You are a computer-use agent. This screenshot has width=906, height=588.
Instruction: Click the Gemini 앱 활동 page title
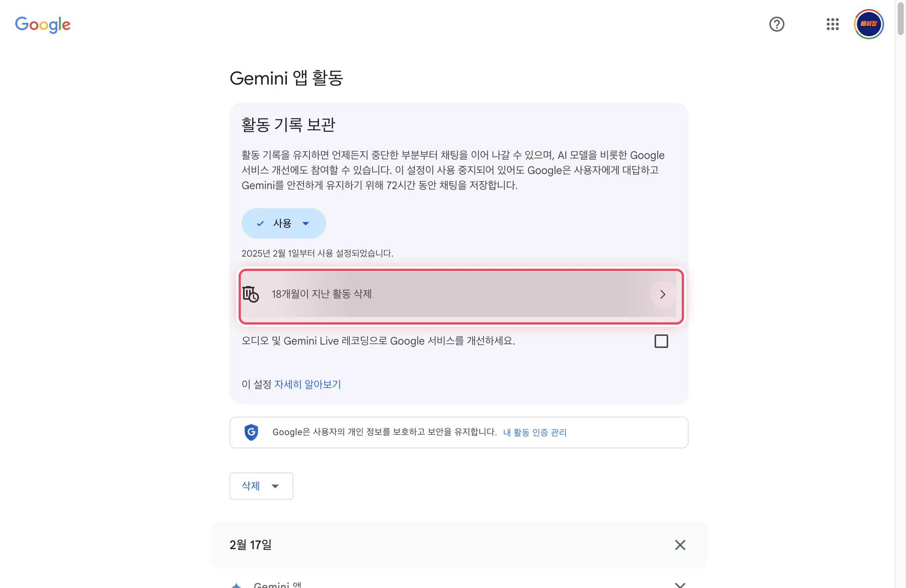[286, 79]
